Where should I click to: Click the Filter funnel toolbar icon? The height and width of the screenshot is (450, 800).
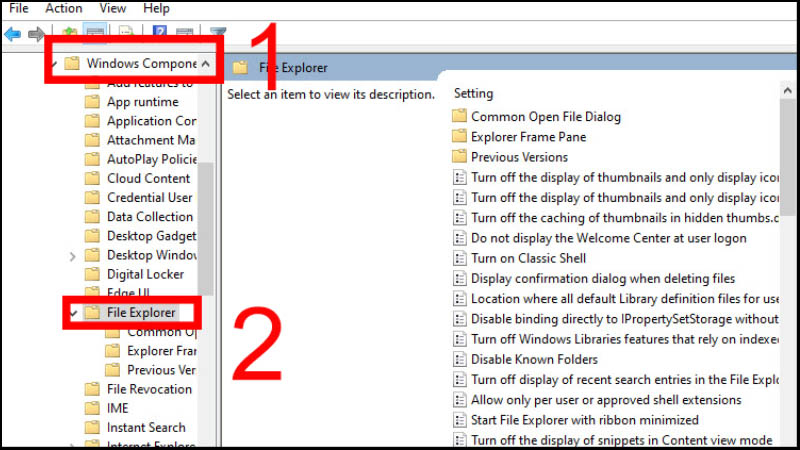tap(218, 32)
